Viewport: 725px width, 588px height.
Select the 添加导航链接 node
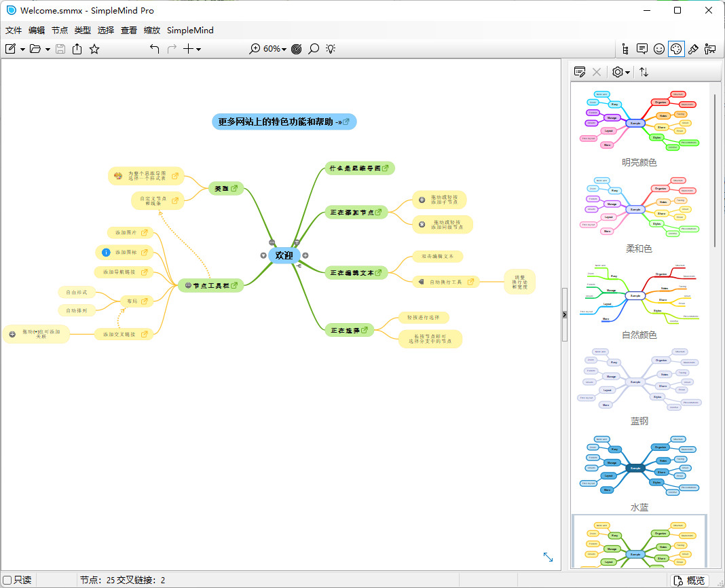pyautogui.click(x=124, y=272)
